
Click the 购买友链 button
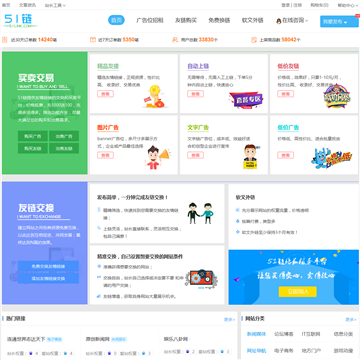(x=33, y=148)
